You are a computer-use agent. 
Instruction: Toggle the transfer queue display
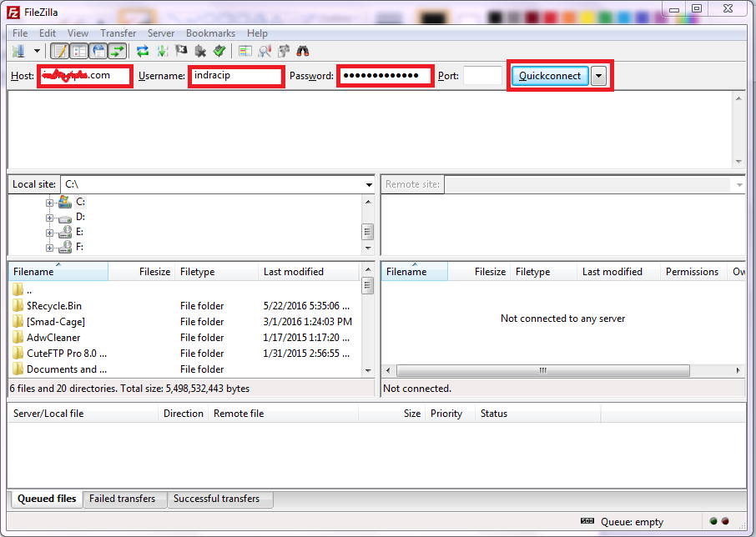coord(117,51)
